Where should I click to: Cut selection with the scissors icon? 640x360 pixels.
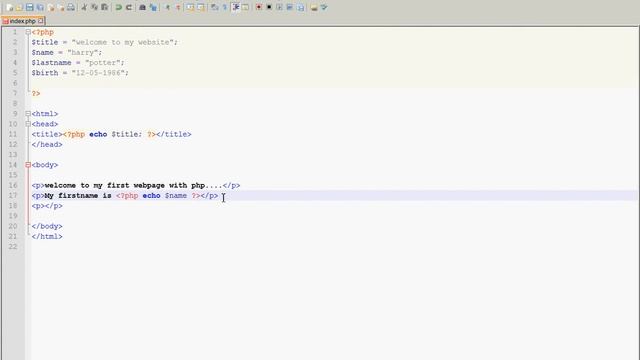[84, 7]
